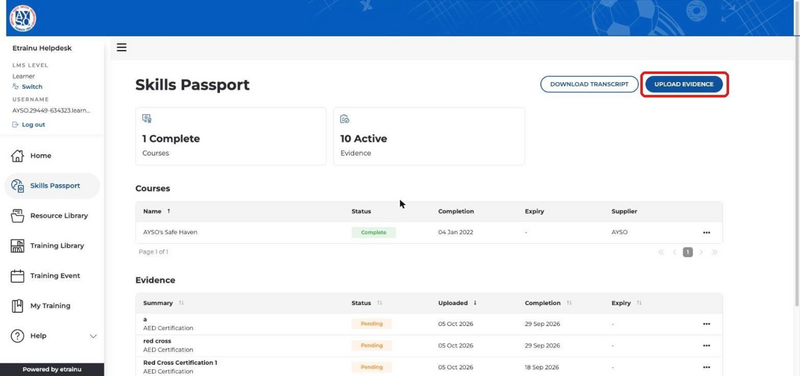Click the Supplier column header
This screenshot has width=800, height=376.
(x=624, y=211)
